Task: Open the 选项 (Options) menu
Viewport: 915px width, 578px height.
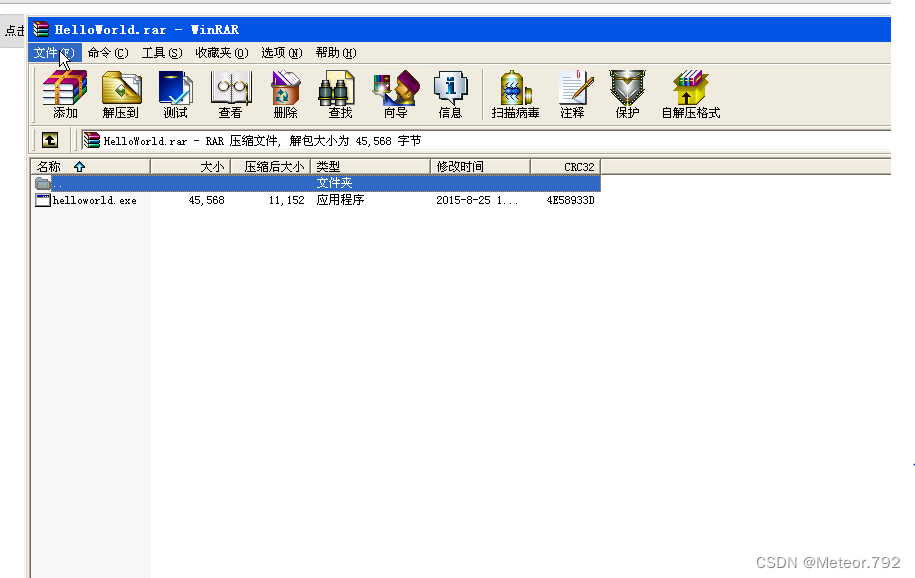Action: [x=282, y=53]
